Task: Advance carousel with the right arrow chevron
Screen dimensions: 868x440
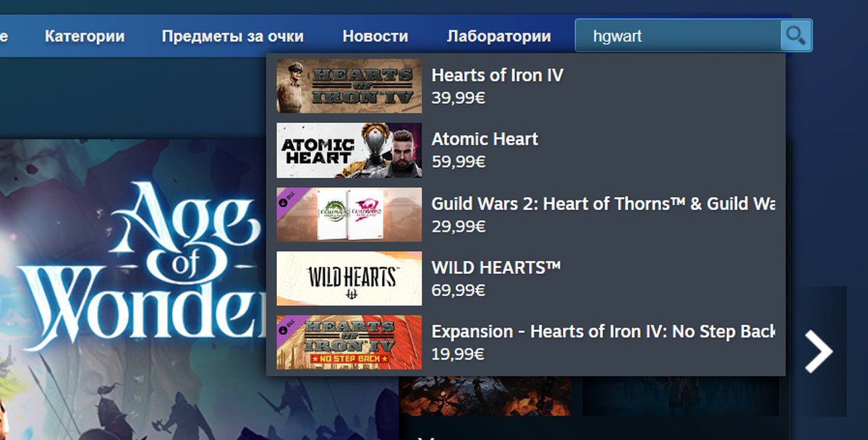Action: tap(820, 352)
